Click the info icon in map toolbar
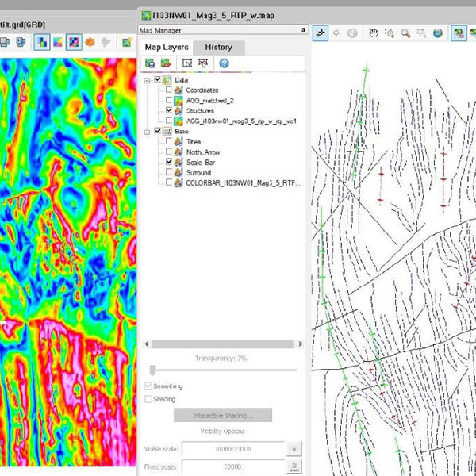The height and width of the screenshot is (476, 476). (352, 33)
